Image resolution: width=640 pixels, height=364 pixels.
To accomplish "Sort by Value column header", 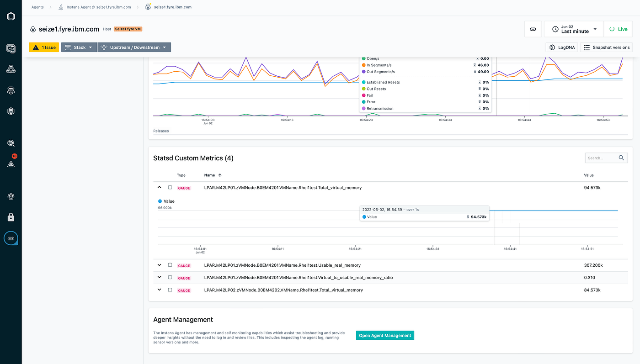I will [589, 175].
